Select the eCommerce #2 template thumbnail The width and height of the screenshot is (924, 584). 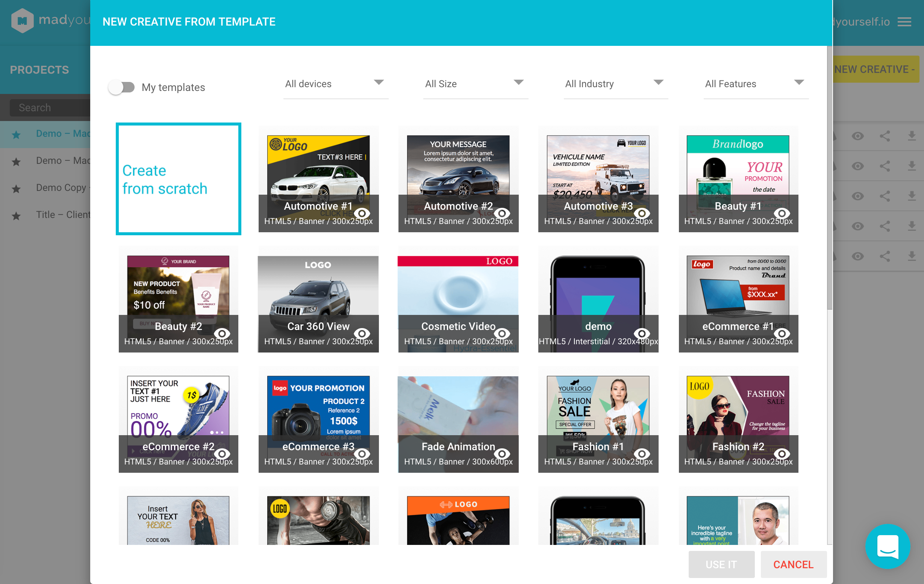pos(179,419)
